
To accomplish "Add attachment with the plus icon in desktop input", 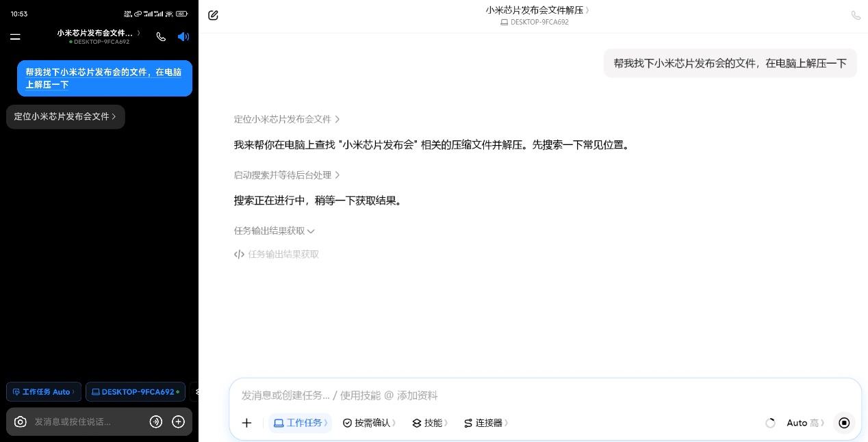I will [x=247, y=423].
